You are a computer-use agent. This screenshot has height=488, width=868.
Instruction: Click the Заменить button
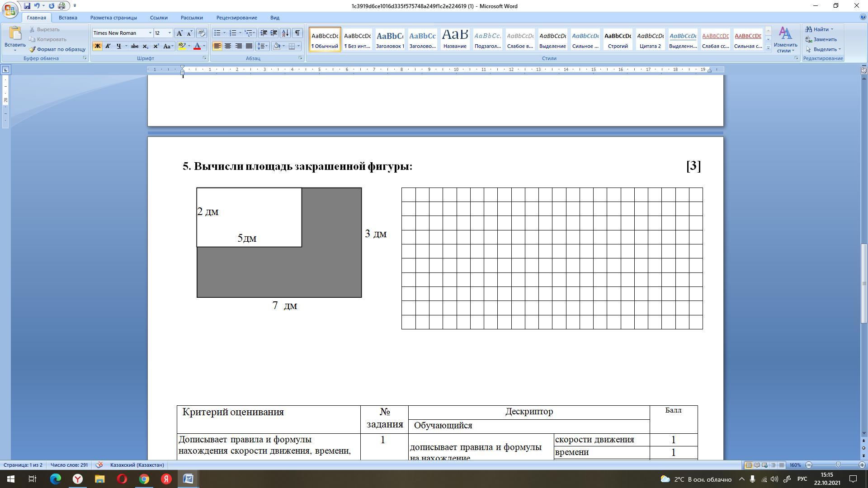tap(821, 39)
